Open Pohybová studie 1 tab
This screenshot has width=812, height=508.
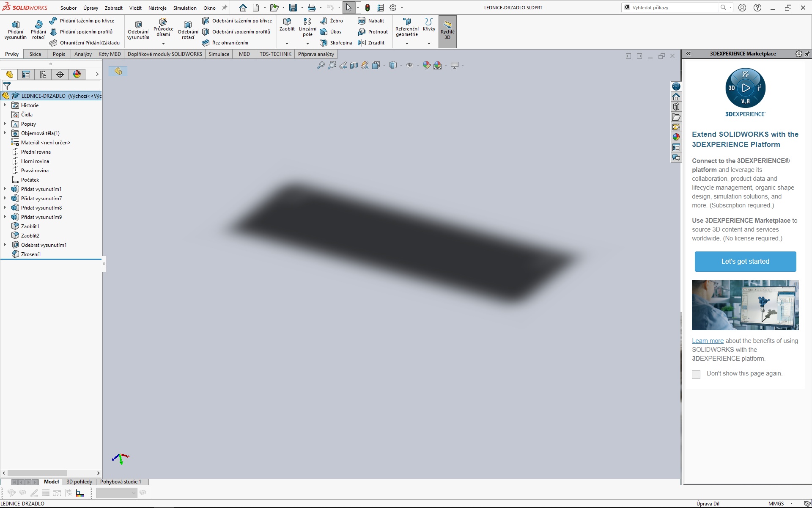point(121,482)
